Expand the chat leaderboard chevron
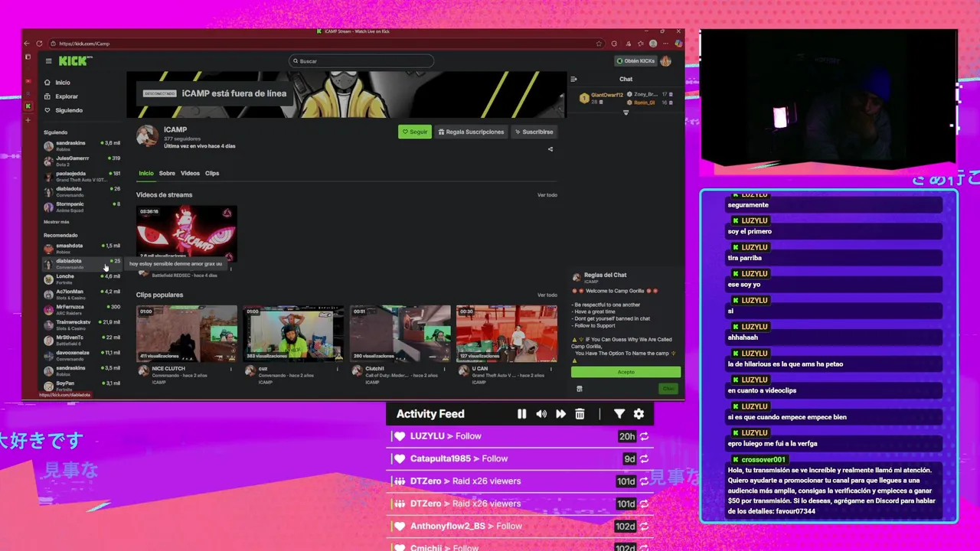 pos(626,112)
